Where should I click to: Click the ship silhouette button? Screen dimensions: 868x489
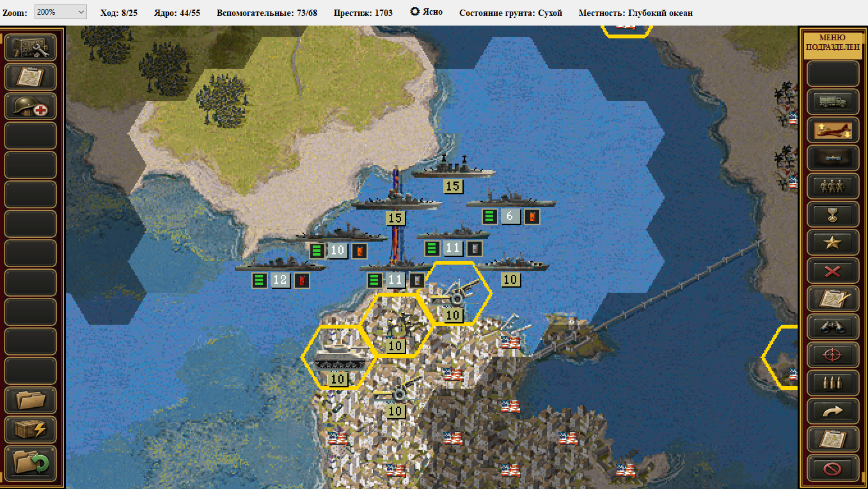coord(832,158)
